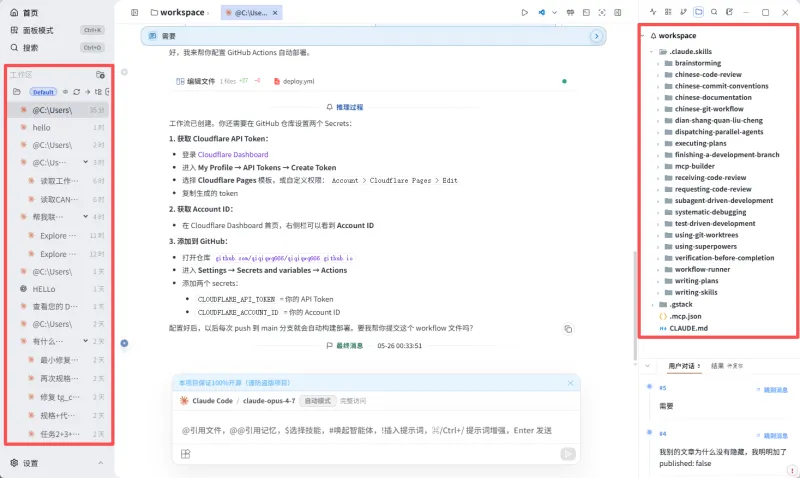Viewport: 800px width, 478px height.
Task: Jump to message #4 link
Action: click(x=771, y=436)
